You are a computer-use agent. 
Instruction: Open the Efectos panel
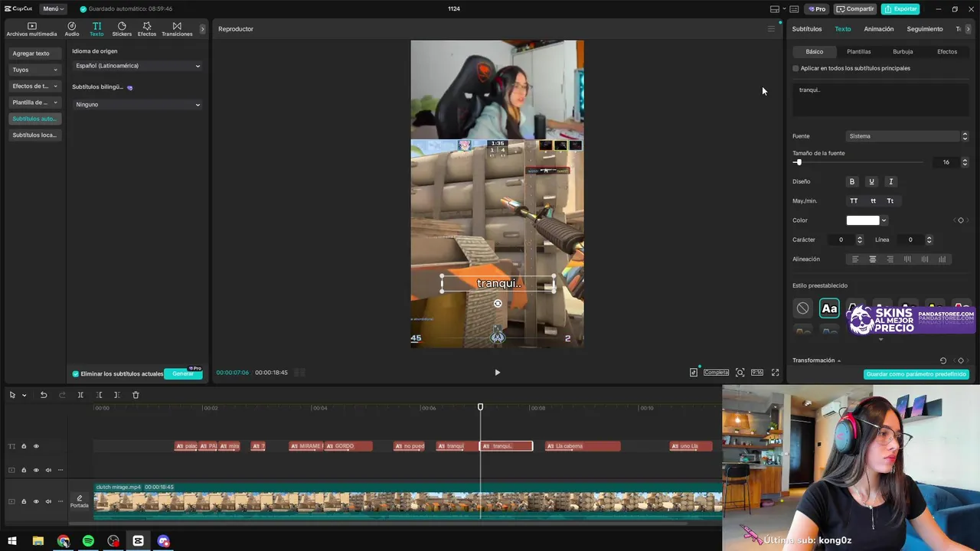147,29
